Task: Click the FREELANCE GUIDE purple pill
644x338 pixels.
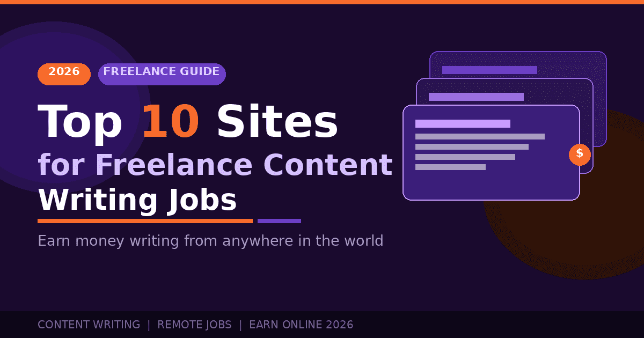Action: point(162,74)
